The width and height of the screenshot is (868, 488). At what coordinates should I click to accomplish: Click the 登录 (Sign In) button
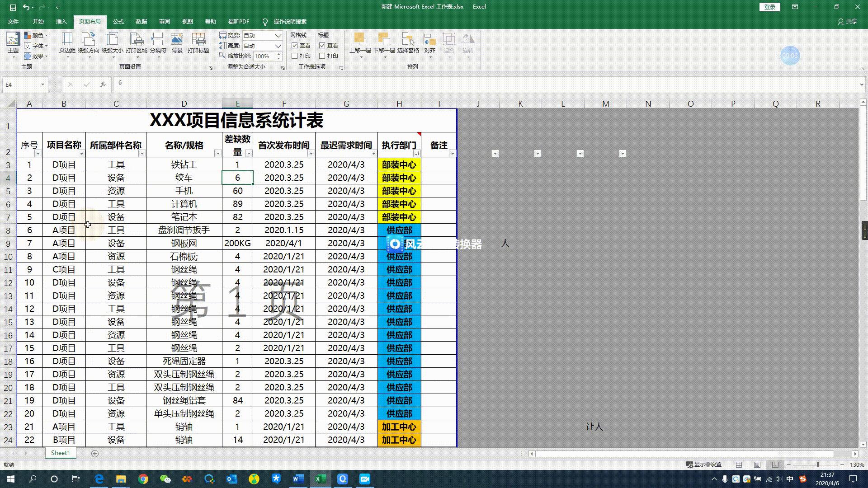769,7
